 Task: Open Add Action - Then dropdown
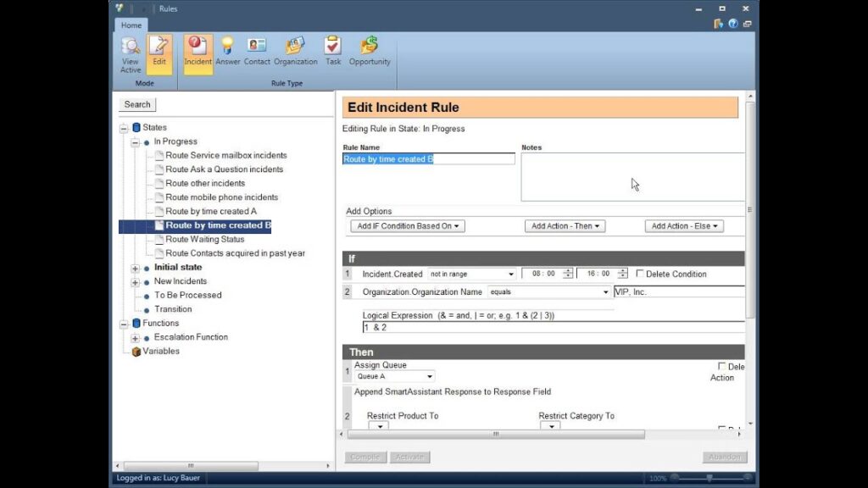[565, 225]
